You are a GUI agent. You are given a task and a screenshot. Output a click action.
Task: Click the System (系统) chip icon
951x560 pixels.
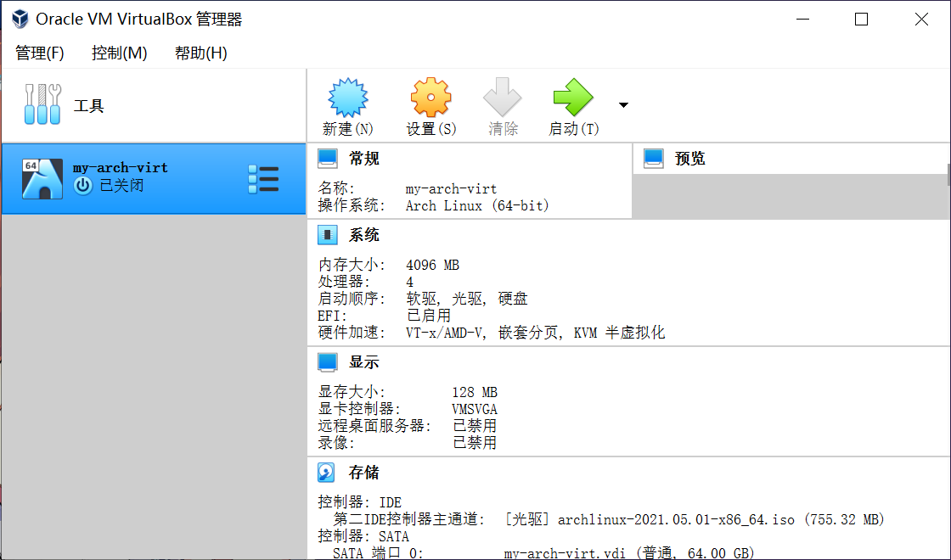tap(327, 235)
